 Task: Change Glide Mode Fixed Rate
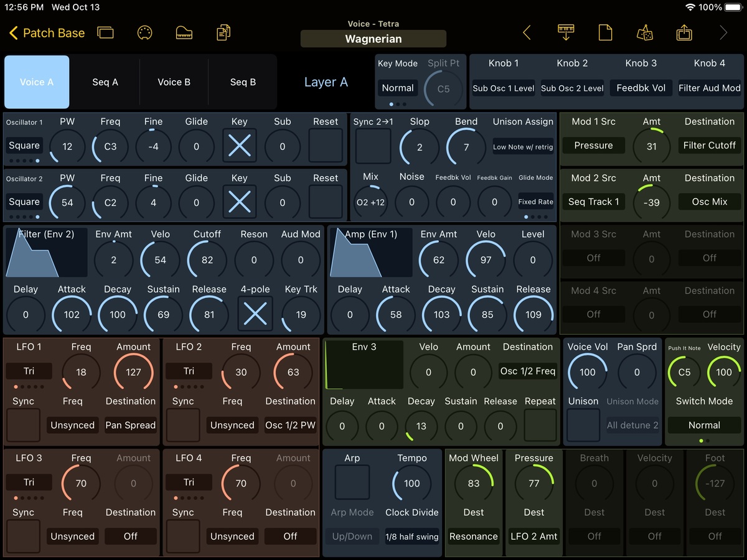[x=535, y=202]
